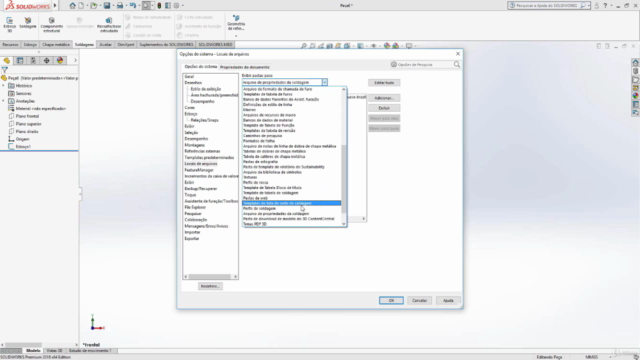Select Geral in the options category list
The height and width of the screenshot is (360, 640).
point(189,76)
